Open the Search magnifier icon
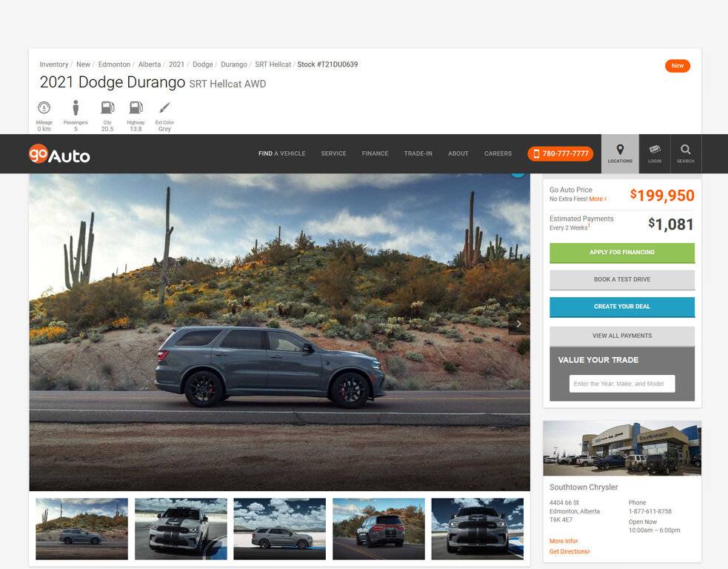The image size is (728, 569). pyautogui.click(x=686, y=150)
